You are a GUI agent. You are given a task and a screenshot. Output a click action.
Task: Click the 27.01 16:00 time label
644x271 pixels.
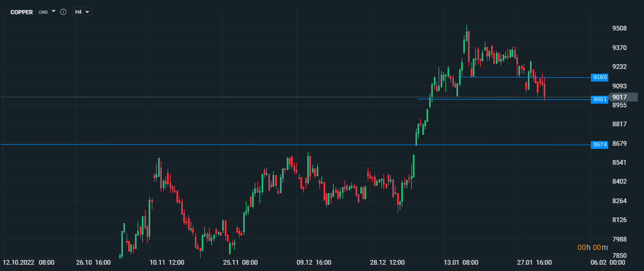(534, 262)
